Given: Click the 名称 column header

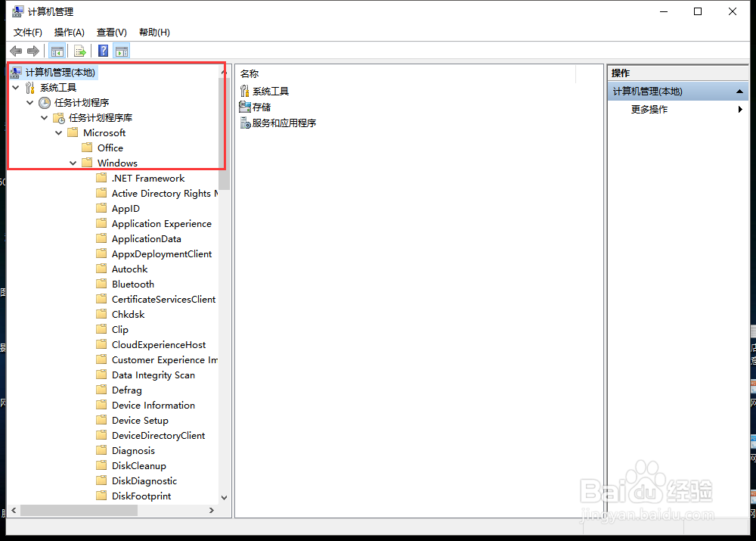Looking at the screenshot, I should (x=249, y=74).
